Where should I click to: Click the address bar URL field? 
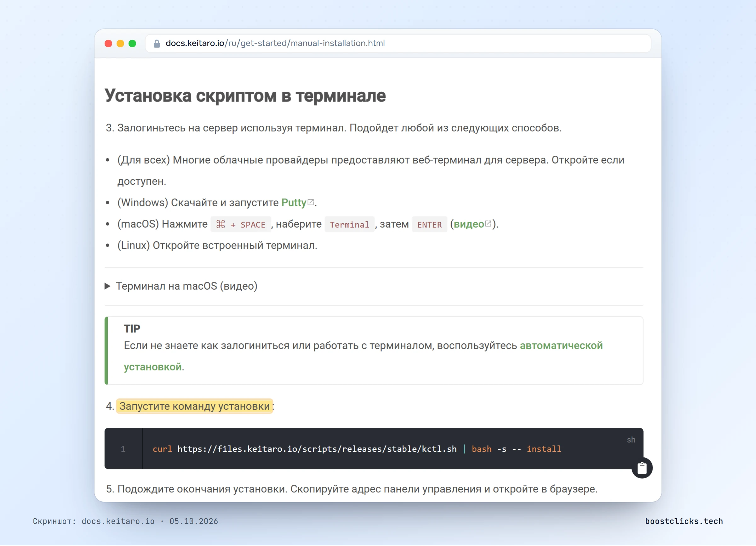pyautogui.click(x=398, y=44)
